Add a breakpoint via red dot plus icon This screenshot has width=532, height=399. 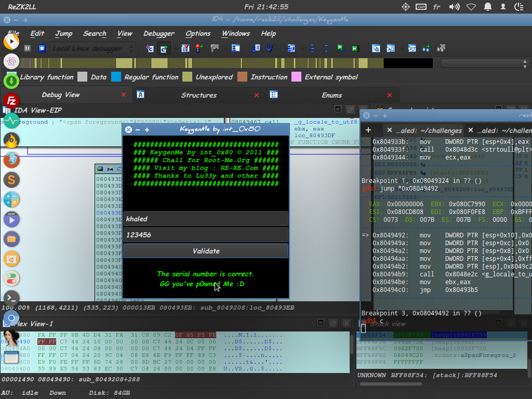(x=199, y=48)
